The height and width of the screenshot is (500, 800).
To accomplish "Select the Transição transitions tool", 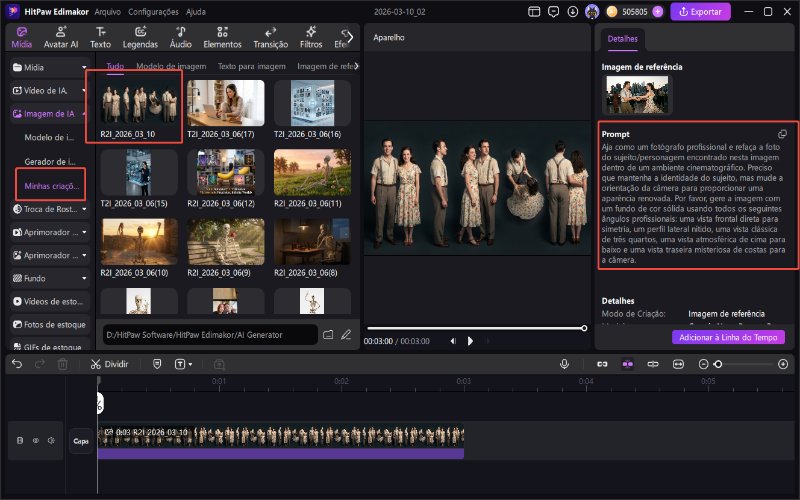I will coord(270,38).
